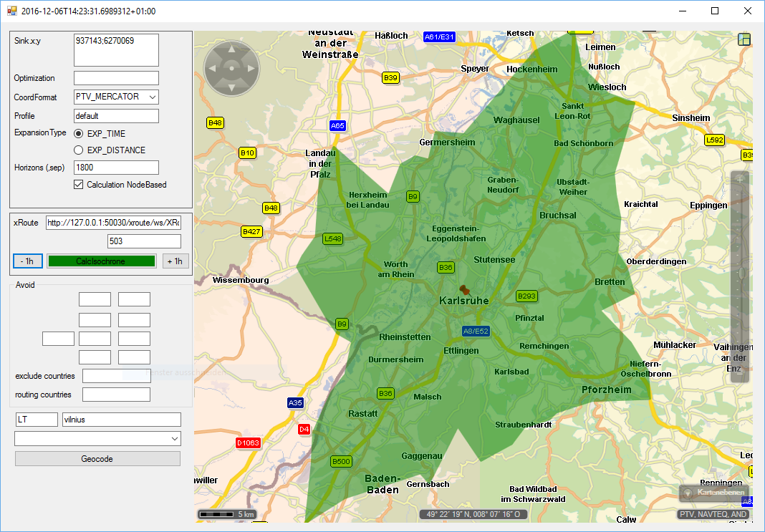Zoom in with the plus button
The height and width of the screenshot is (532, 765).
[740, 179]
